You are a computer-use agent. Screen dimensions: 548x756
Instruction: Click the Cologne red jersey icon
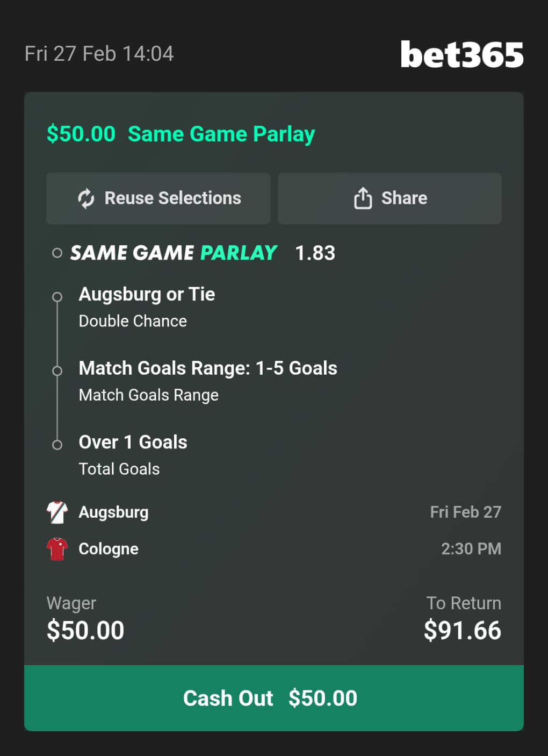point(57,549)
